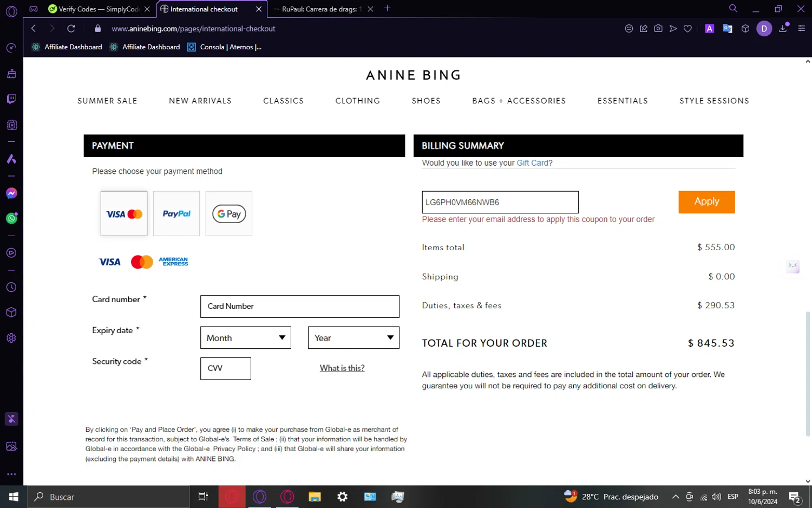Open Privacy Policy link
This screenshot has width=812, height=508.
[234, 449]
